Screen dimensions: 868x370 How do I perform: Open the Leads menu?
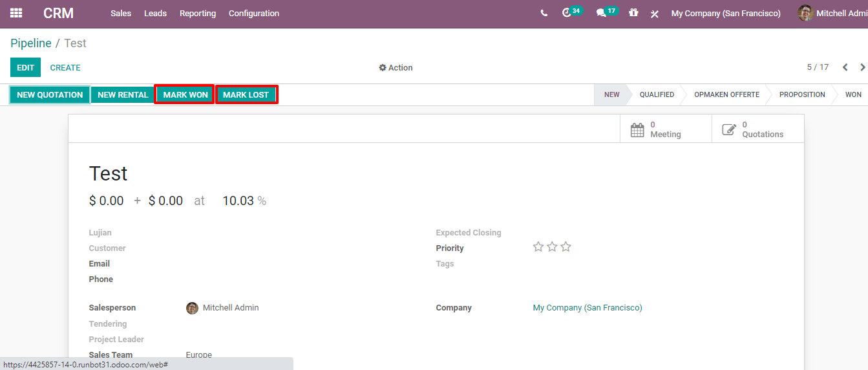tap(155, 13)
